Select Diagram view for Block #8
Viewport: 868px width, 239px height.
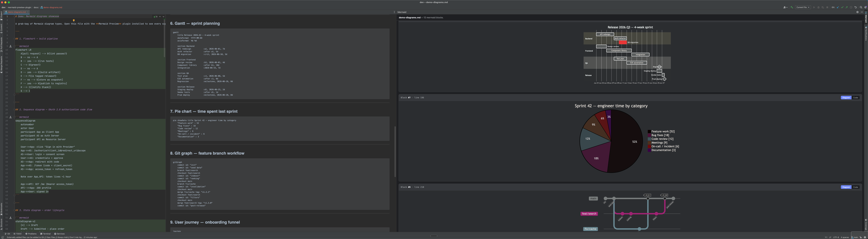click(846, 187)
